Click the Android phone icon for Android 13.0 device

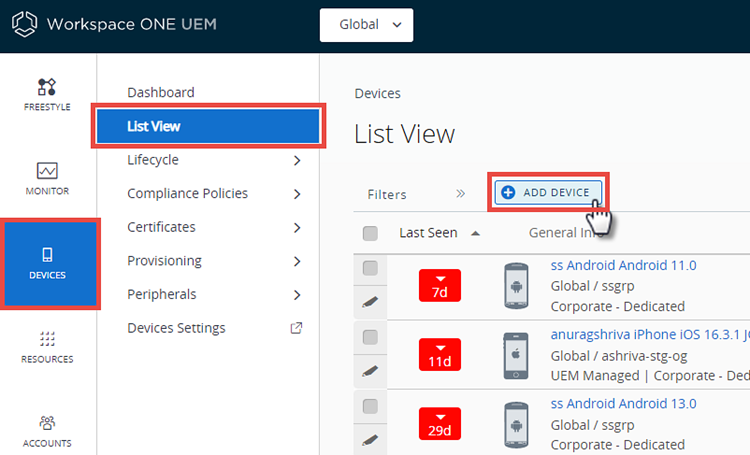pos(516,425)
